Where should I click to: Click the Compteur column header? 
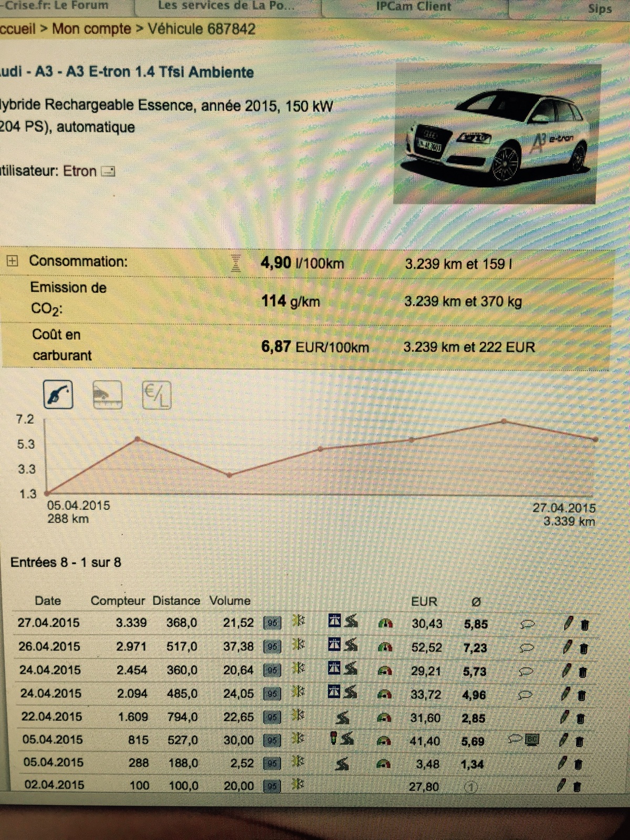(x=118, y=601)
